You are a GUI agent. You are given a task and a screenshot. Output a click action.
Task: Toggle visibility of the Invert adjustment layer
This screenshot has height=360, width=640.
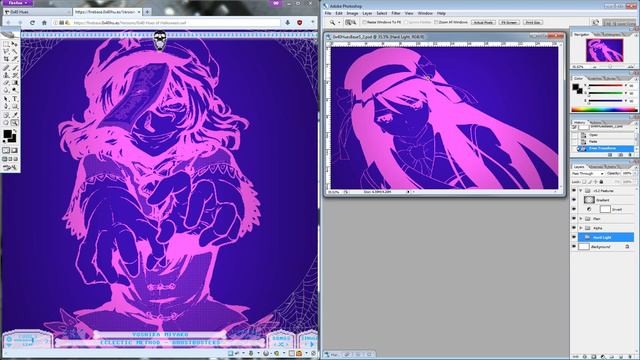575,209
